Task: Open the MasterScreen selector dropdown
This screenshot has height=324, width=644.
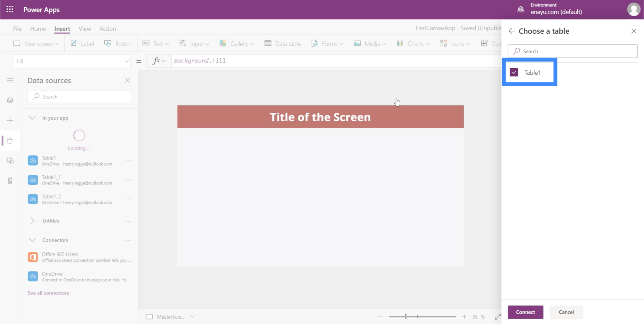Action: pos(192,317)
